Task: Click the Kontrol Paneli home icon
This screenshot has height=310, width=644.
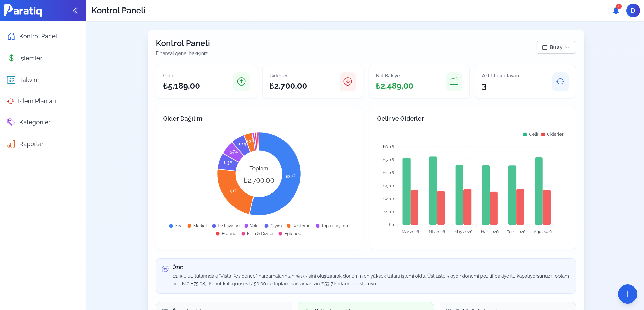Action: click(x=11, y=36)
